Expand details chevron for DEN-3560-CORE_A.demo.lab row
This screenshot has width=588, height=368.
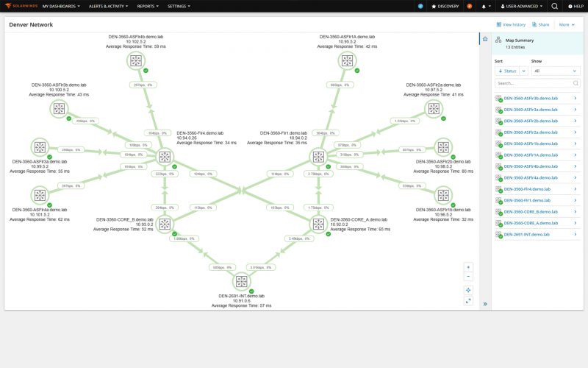point(576,223)
